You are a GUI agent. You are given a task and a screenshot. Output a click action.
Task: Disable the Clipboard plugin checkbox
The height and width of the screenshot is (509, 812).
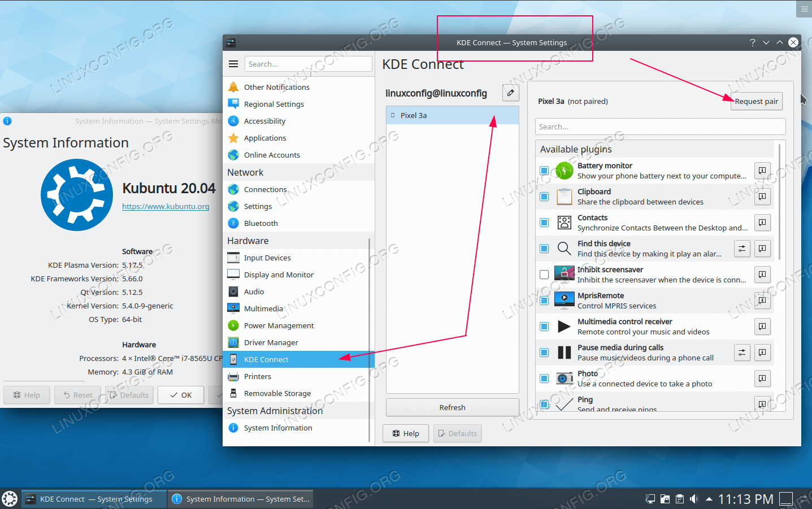pos(544,196)
